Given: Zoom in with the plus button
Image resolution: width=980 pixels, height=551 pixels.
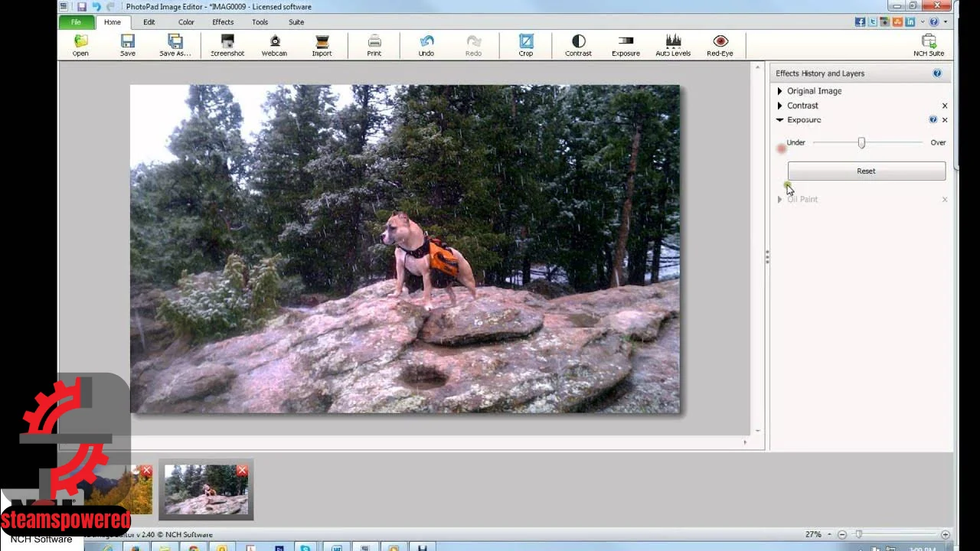Looking at the screenshot, I should pyautogui.click(x=946, y=534).
